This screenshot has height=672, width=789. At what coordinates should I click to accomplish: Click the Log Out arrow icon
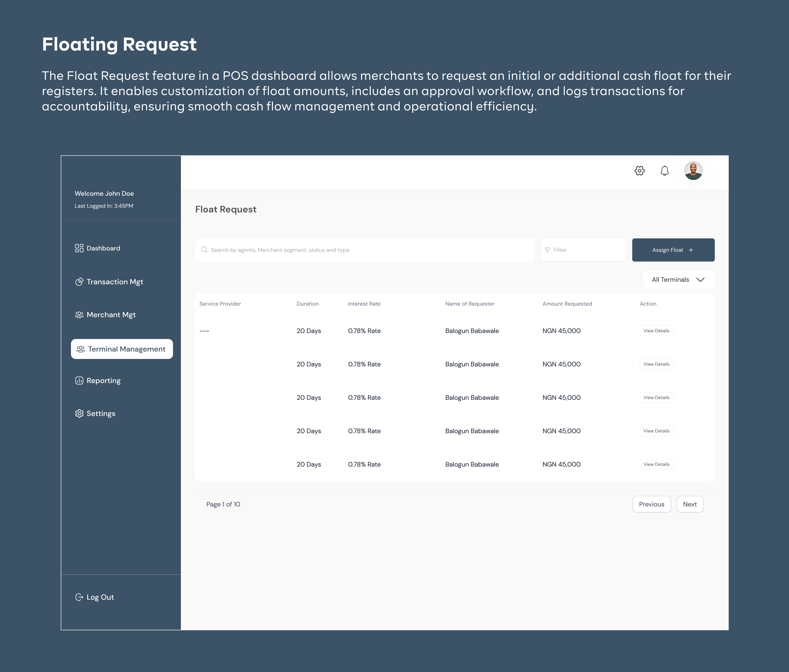79,597
